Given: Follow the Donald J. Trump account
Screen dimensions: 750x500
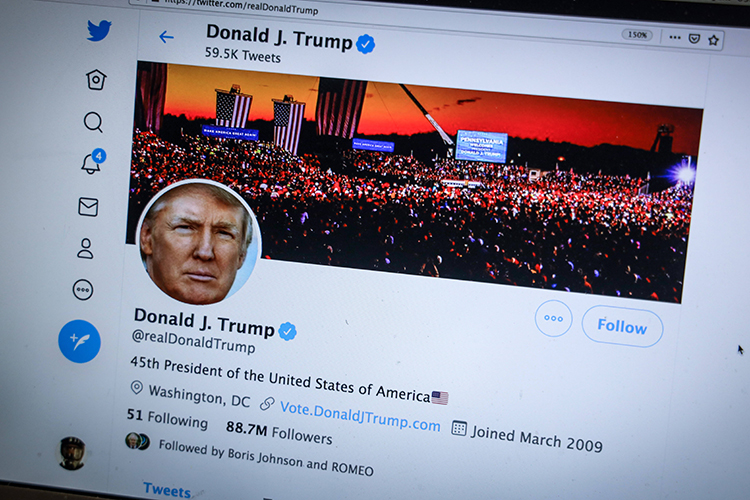Looking at the screenshot, I should (x=622, y=326).
